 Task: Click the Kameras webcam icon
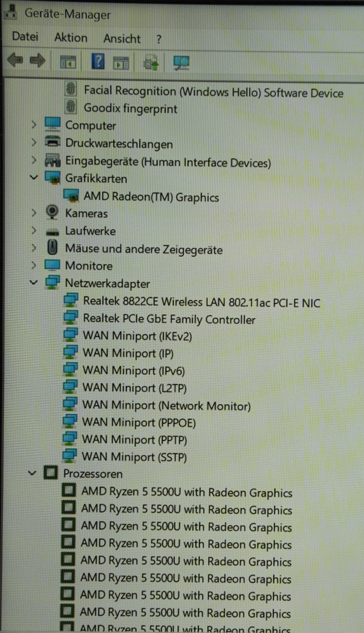(x=52, y=212)
